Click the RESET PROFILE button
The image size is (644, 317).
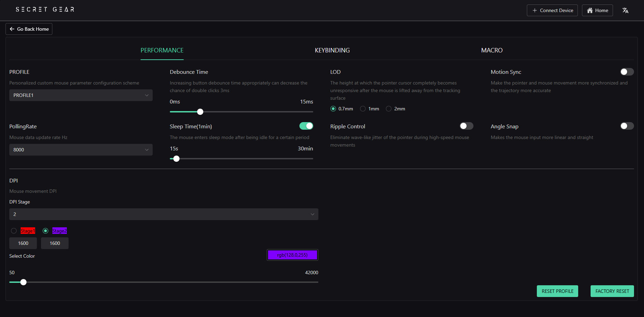click(x=557, y=291)
